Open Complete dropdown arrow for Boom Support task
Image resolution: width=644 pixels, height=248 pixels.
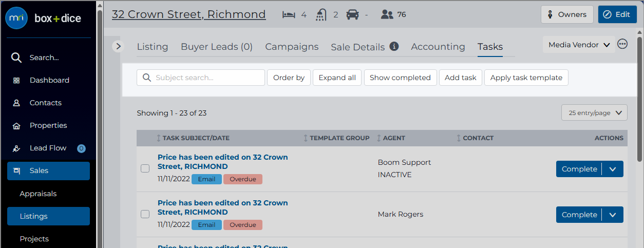coord(613,169)
